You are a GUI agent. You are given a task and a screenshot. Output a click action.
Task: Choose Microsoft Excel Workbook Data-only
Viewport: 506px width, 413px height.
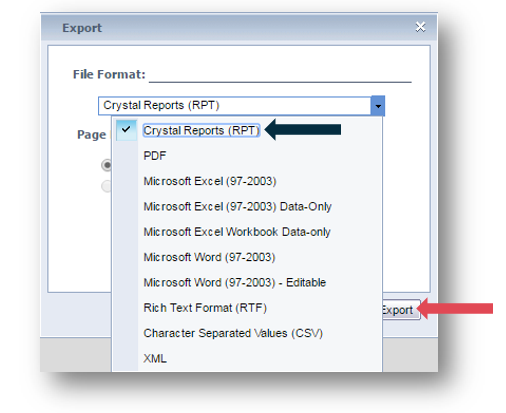237,232
